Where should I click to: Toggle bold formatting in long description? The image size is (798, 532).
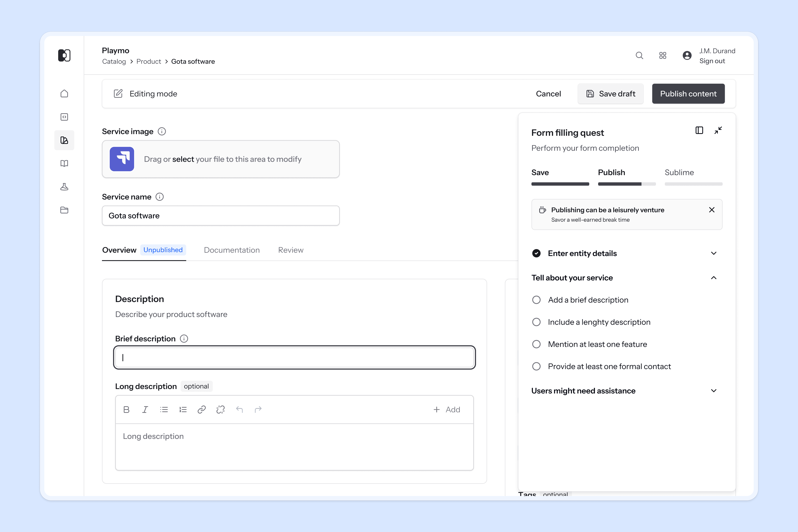coord(127,410)
